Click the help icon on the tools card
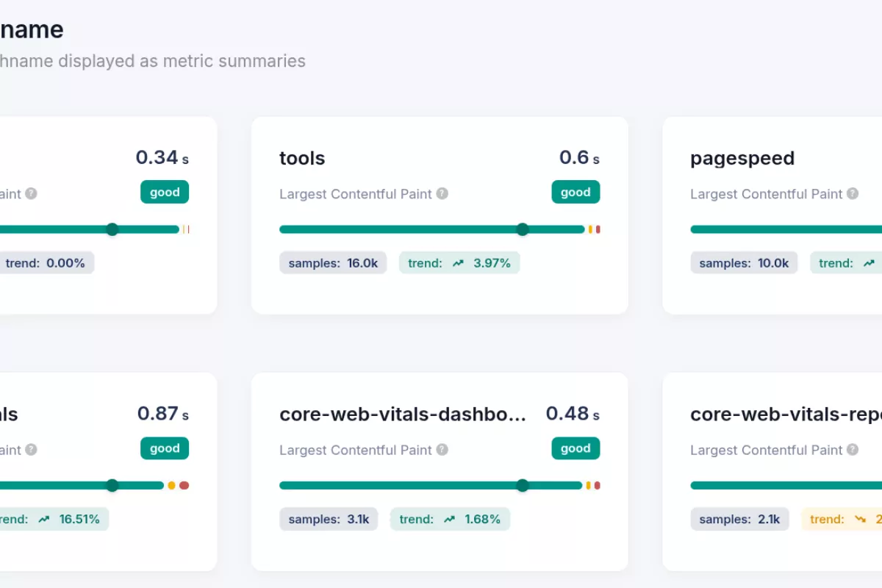This screenshot has width=882, height=588. (x=442, y=193)
